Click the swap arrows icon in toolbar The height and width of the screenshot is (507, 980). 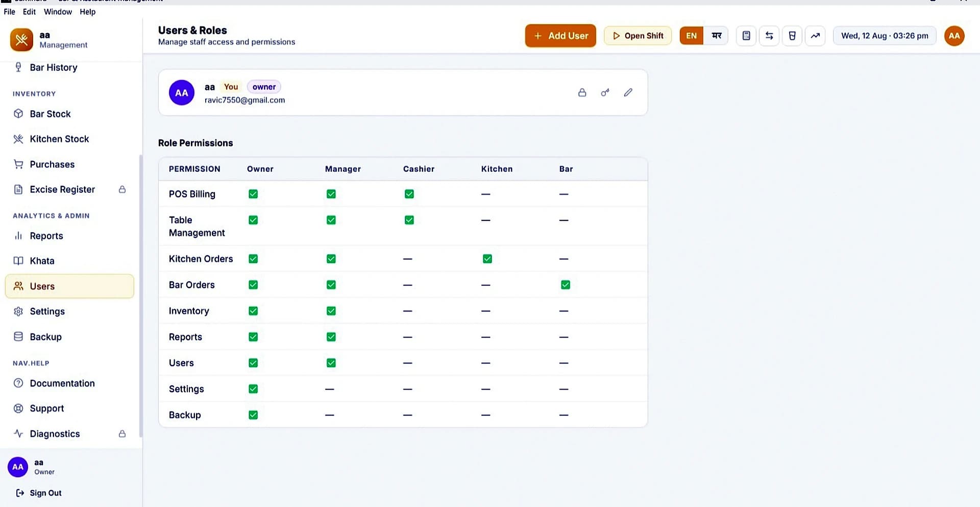pyautogui.click(x=769, y=36)
